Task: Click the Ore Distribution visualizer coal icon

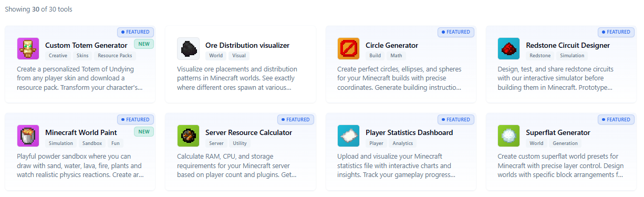Action: (189, 48)
